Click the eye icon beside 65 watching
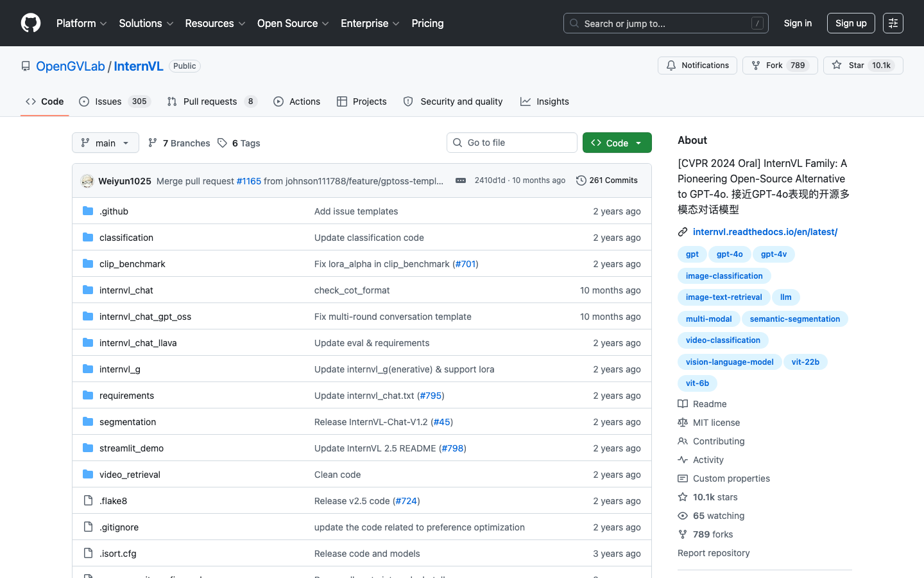This screenshot has width=924, height=578. pyautogui.click(x=683, y=516)
